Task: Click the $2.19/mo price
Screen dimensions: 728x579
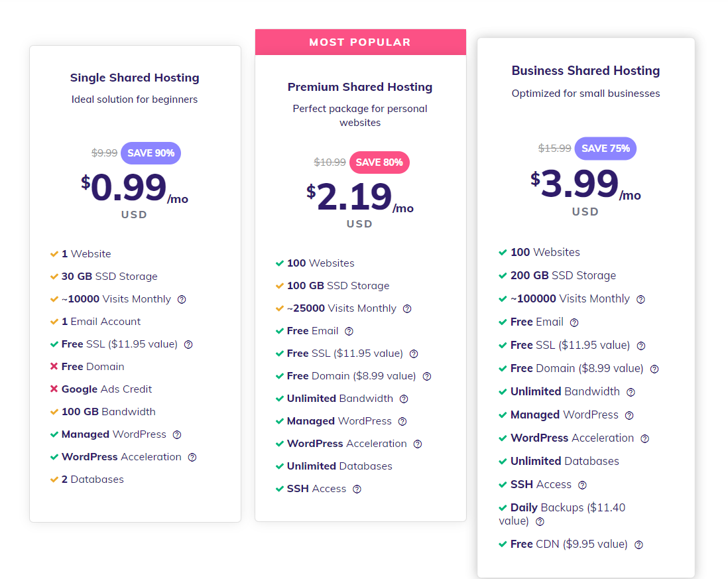Action: click(x=360, y=197)
